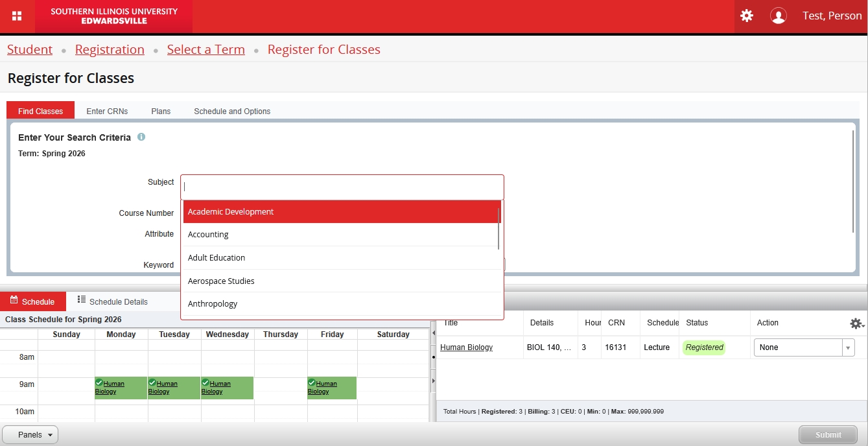Open the apps grid menu icon
The image size is (868, 446).
(17, 16)
